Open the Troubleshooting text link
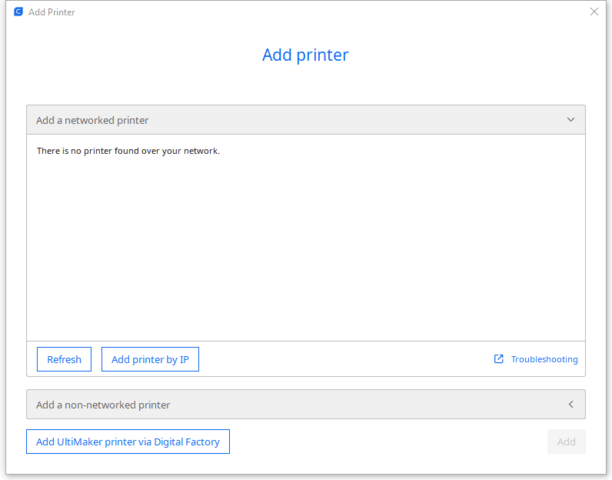 544,359
